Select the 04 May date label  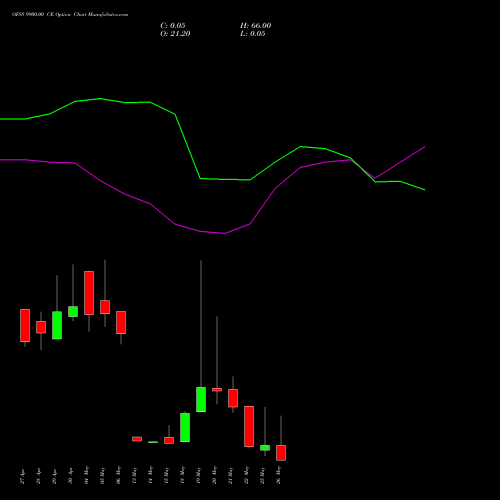click(87, 475)
